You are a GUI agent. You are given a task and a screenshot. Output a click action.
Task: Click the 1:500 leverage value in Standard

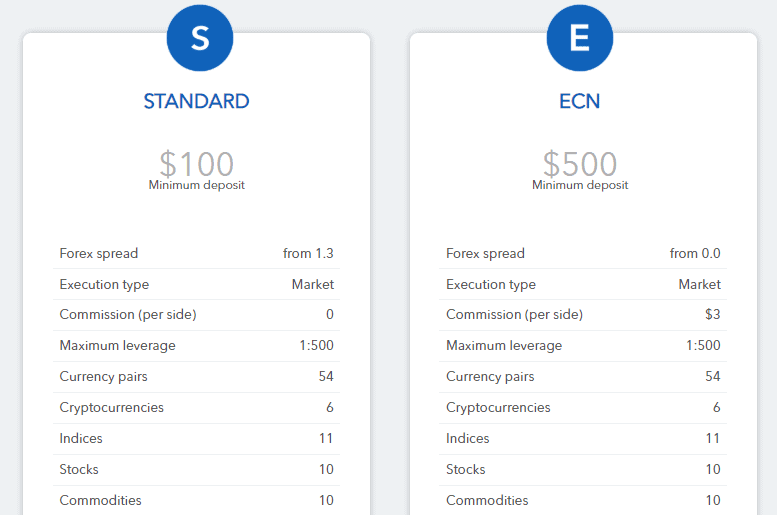(x=316, y=345)
